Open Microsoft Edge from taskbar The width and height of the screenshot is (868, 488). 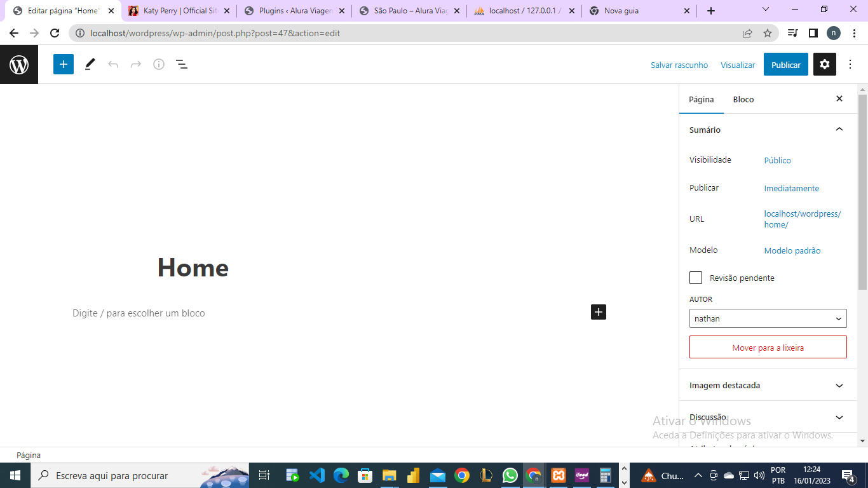(341, 475)
